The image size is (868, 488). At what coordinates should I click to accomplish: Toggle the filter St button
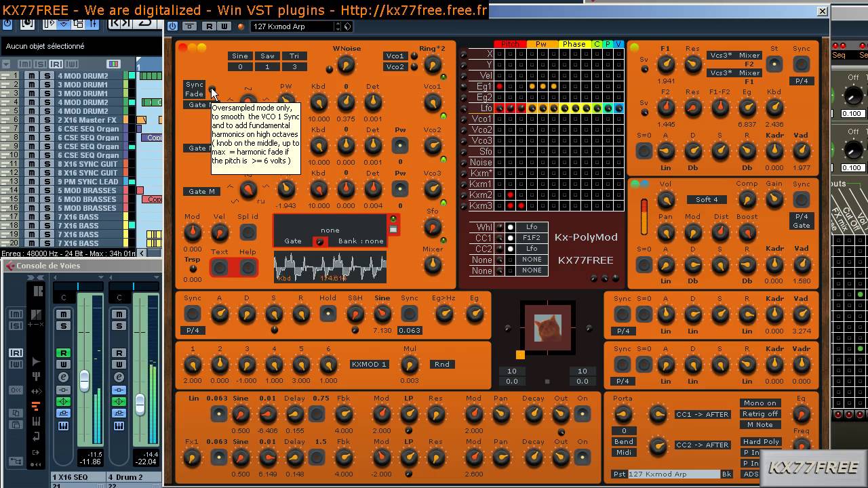coord(774,64)
